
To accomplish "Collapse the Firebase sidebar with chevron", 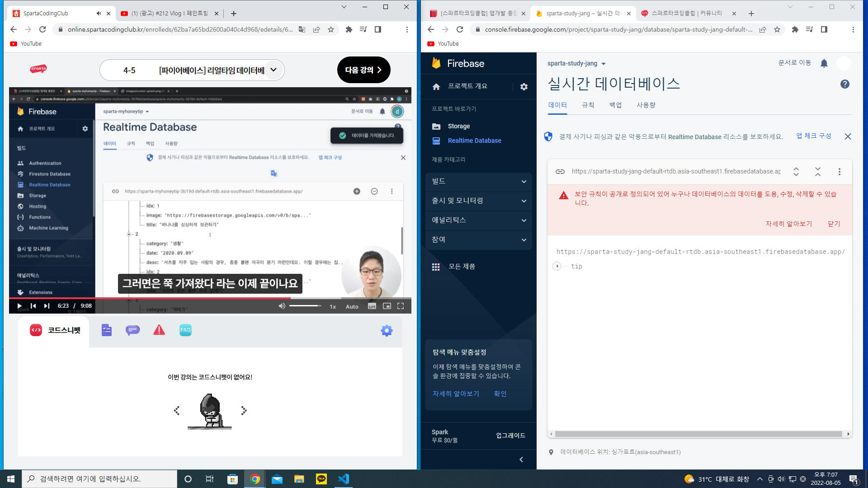I will tap(521, 460).
